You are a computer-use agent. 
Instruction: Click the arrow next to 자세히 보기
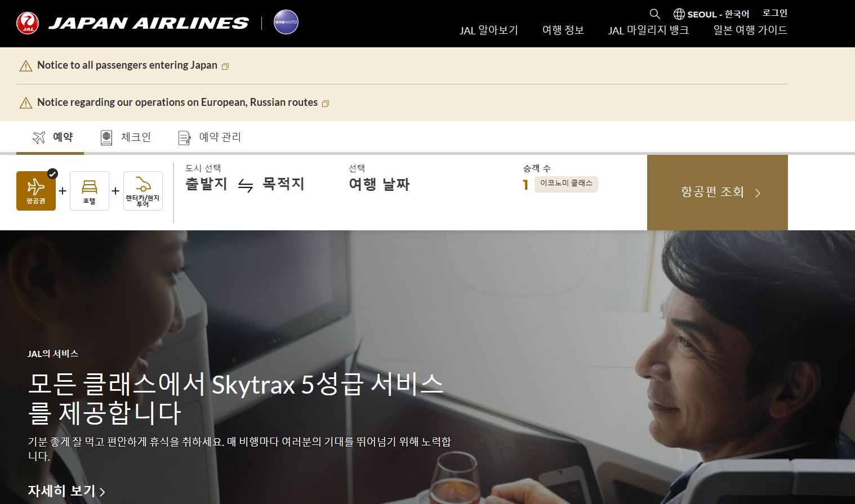point(103,492)
